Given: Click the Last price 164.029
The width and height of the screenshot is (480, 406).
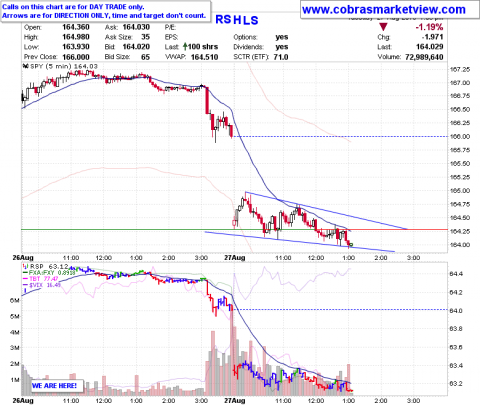Looking at the screenshot, I should coord(430,47).
